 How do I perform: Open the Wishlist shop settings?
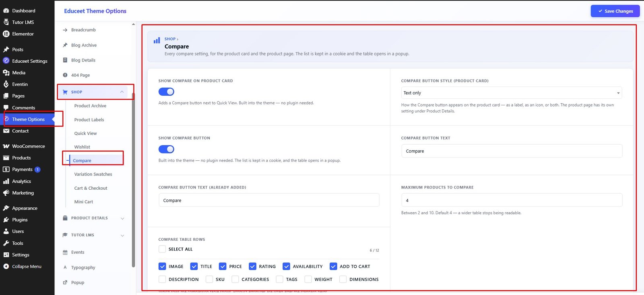tap(82, 147)
